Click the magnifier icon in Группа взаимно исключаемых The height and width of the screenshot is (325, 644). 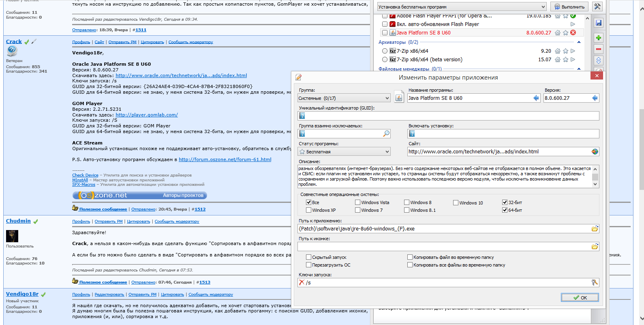[x=386, y=133]
